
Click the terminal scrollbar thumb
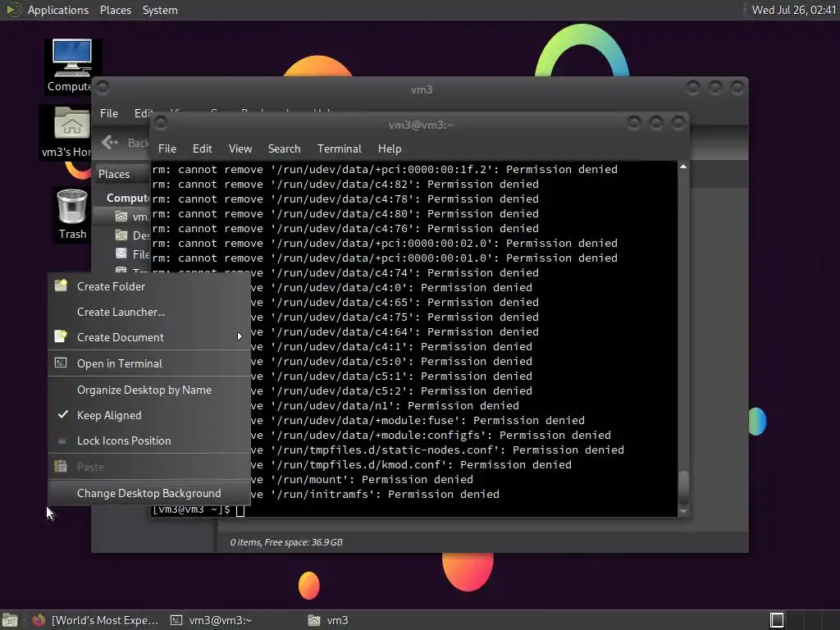(x=683, y=487)
